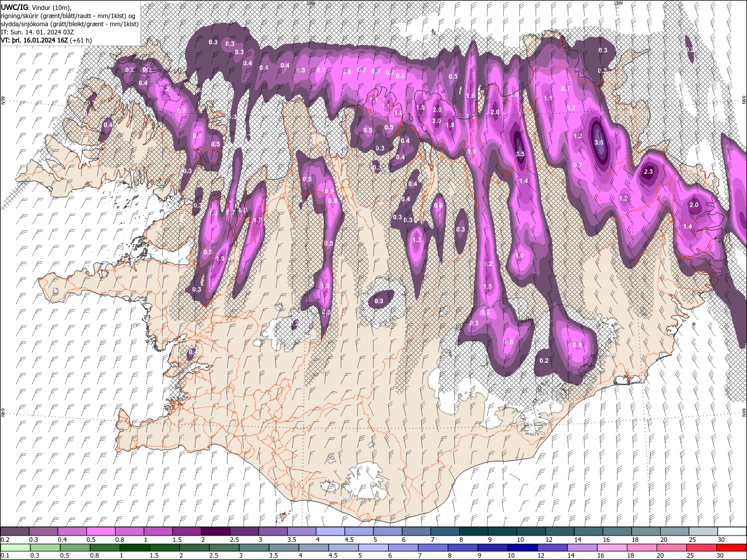747x560 pixels.
Task: Click the 3.5 snowfall value on the map
Action: (521, 154)
